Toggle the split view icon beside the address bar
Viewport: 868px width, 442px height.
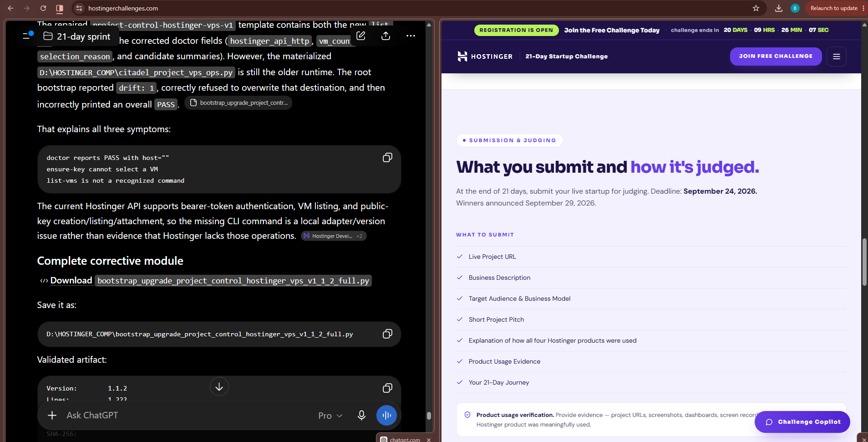click(x=60, y=8)
